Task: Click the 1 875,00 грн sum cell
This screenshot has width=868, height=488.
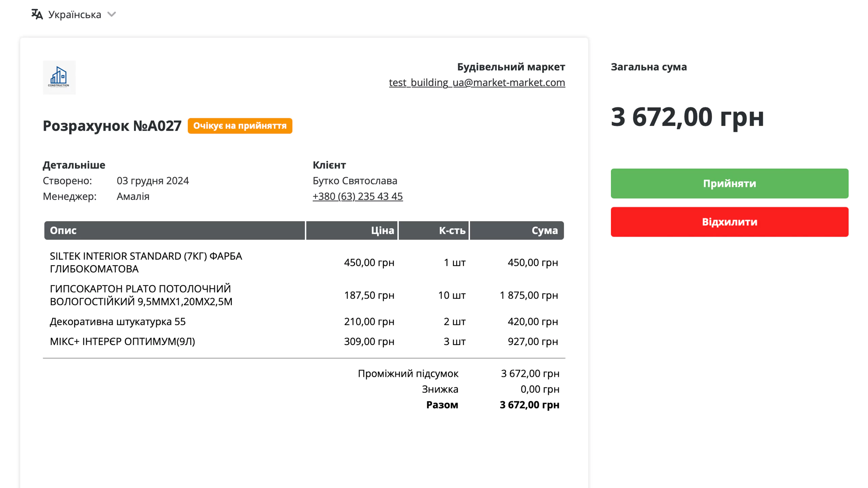Action: click(x=529, y=295)
